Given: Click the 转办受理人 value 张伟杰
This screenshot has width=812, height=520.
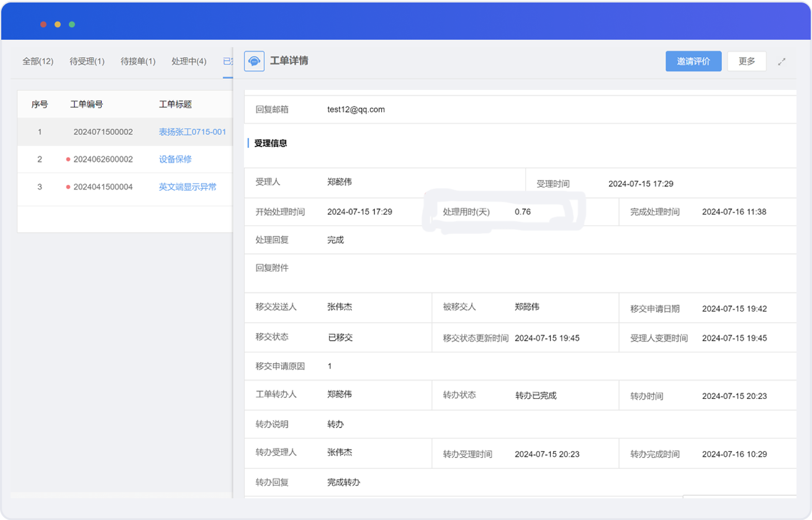Looking at the screenshot, I should [x=340, y=452].
